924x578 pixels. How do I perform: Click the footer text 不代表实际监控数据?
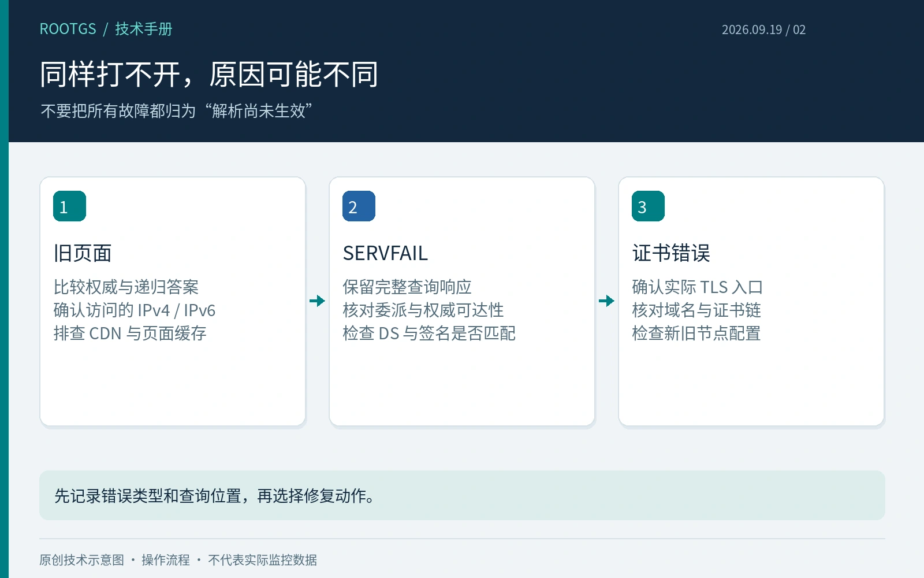tap(262, 560)
